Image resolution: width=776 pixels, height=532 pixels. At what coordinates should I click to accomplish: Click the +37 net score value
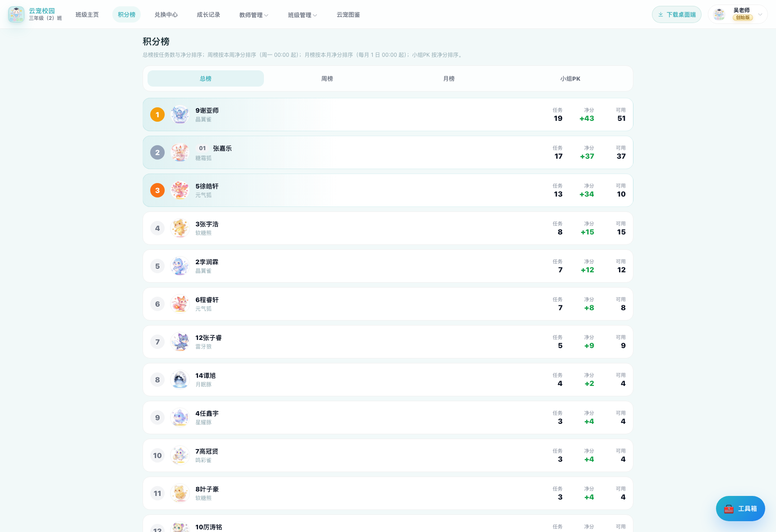(587, 156)
